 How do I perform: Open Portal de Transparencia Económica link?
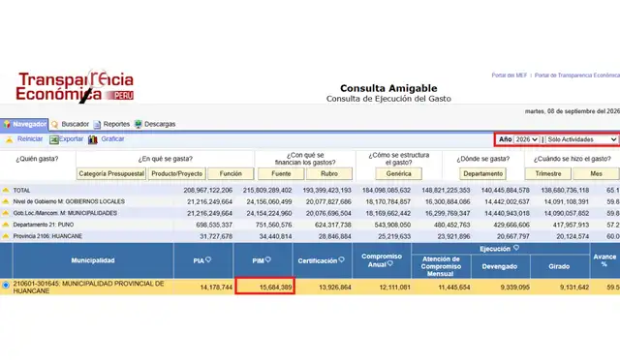(577, 76)
